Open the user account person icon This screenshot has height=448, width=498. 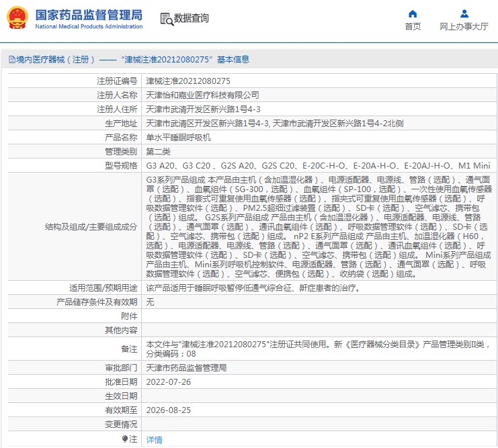464,13
